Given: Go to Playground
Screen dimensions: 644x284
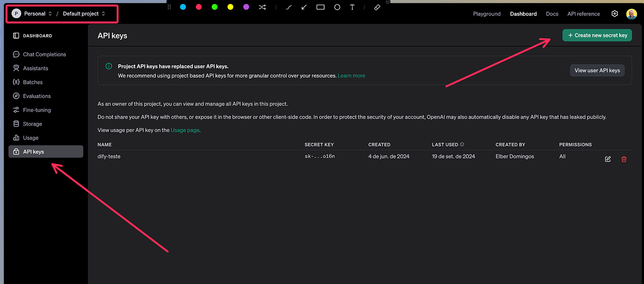Looking at the screenshot, I should (487, 14).
